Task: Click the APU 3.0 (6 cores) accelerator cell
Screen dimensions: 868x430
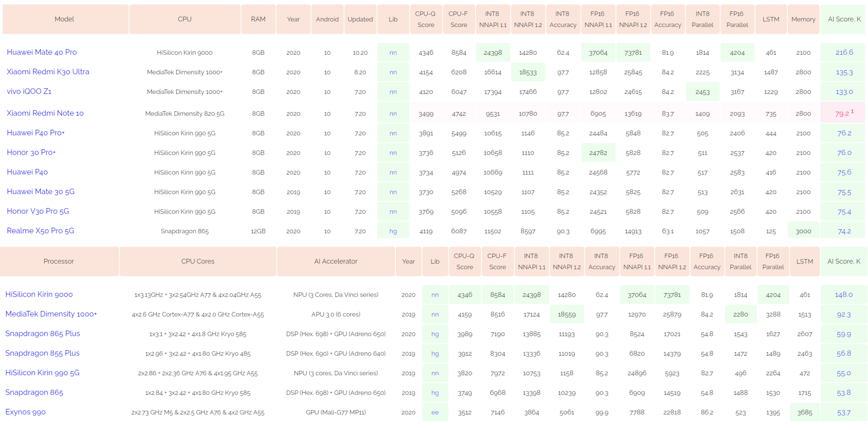Action: (x=336, y=314)
